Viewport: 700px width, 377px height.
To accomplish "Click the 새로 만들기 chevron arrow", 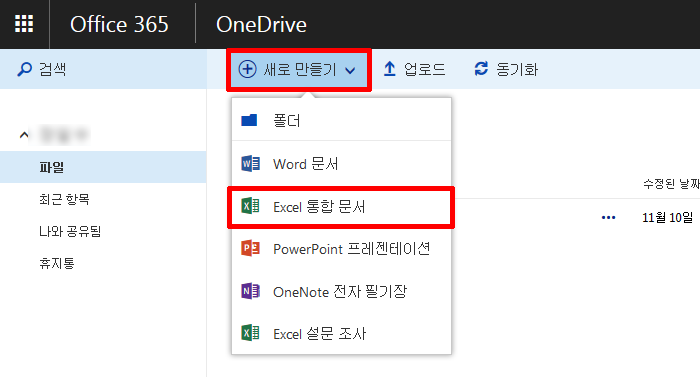I will pyautogui.click(x=350, y=70).
